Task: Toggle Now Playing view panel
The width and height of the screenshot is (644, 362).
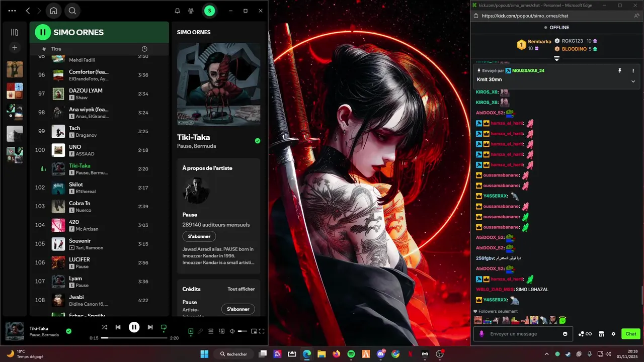Action: 191,331
